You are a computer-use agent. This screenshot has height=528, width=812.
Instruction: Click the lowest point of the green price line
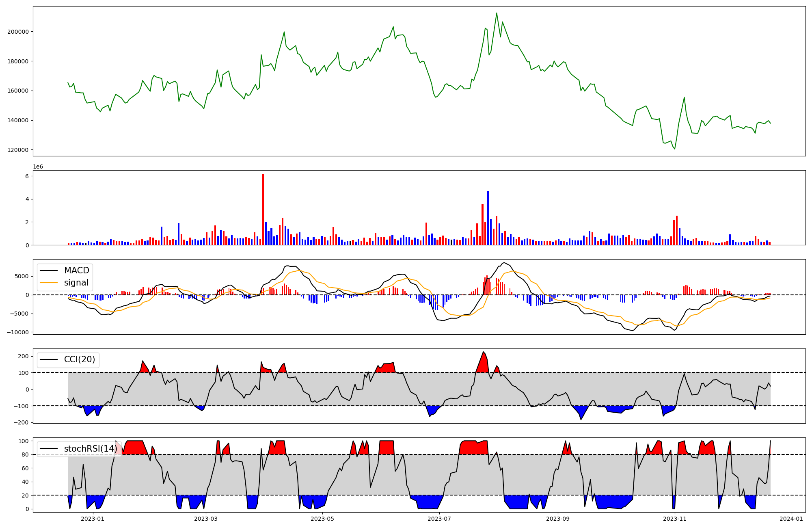(675, 149)
